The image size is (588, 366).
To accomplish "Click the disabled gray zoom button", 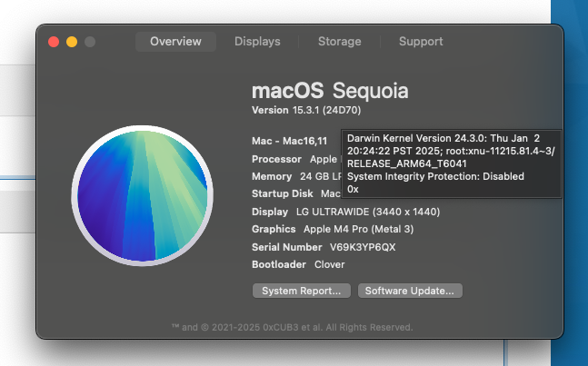I will click(x=90, y=42).
